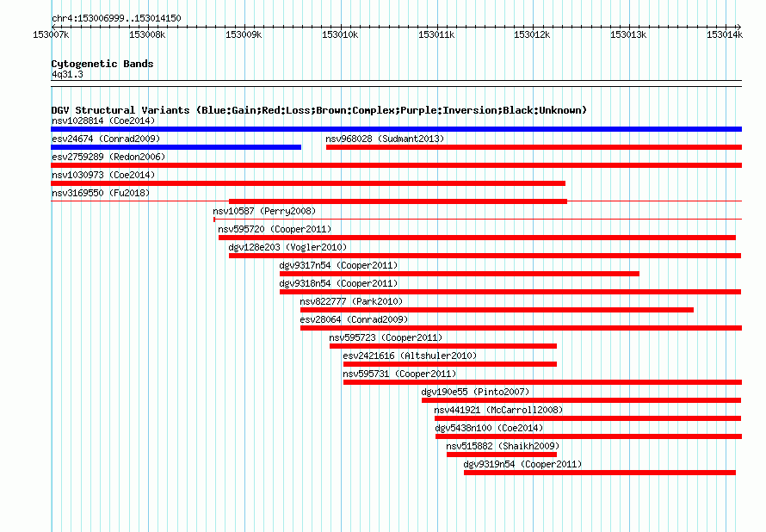Click the thin nsv10587 loss line
This screenshot has height=532, width=766.
(x=478, y=220)
